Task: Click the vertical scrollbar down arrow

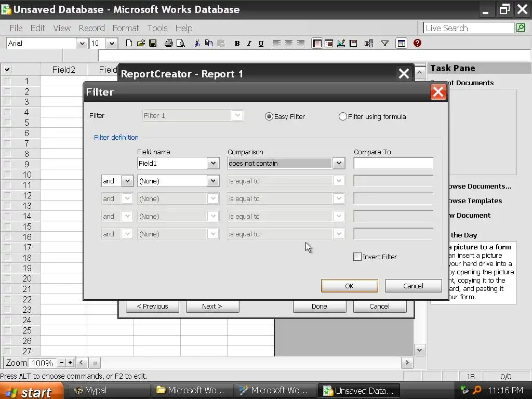Action: 420,350
